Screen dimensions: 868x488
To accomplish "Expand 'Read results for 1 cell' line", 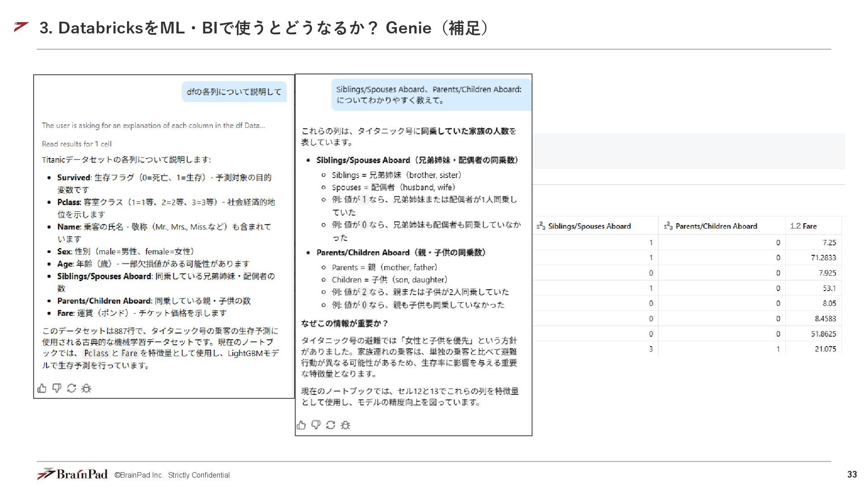I will 76,144.
